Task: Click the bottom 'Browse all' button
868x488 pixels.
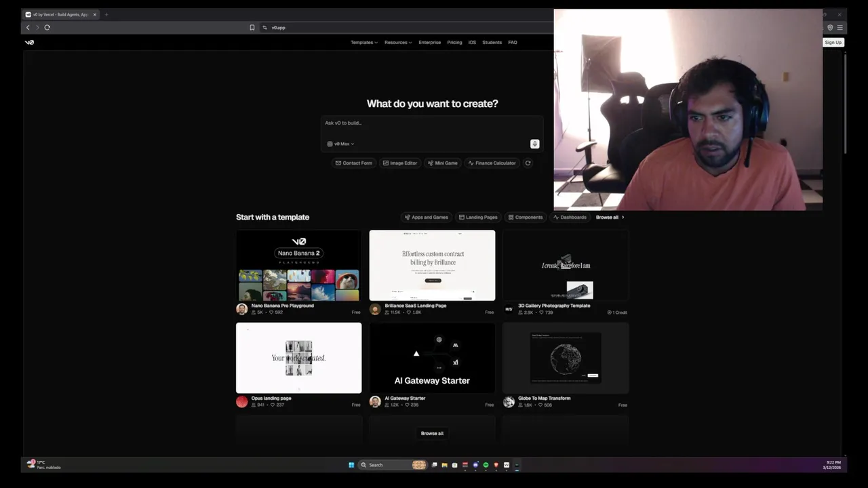Action: pyautogui.click(x=432, y=433)
